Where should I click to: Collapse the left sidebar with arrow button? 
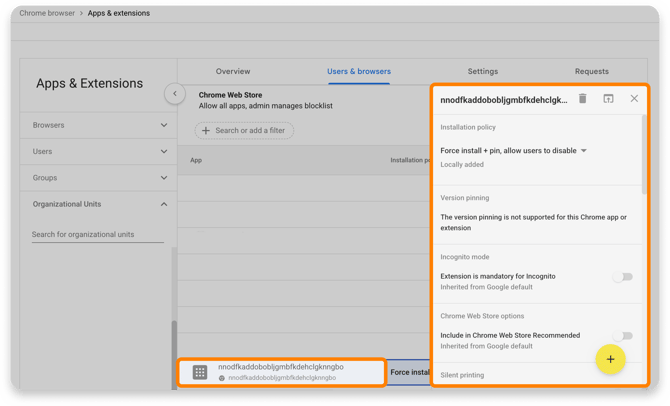[175, 94]
